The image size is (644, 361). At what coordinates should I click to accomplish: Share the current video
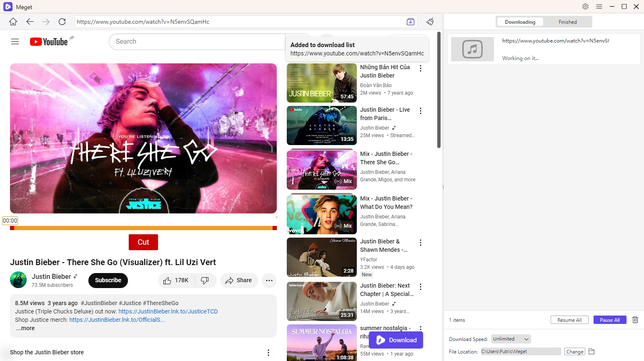pyautogui.click(x=239, y=281)
